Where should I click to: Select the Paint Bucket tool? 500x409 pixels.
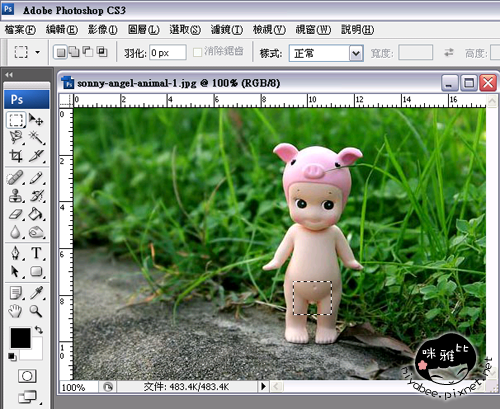click(x=36, y=214)
